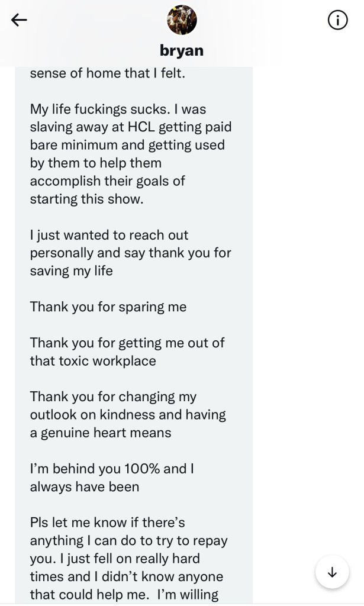Tap the "starting this show." line
Viewport: 364px width, 606px height.
point(87,199)
